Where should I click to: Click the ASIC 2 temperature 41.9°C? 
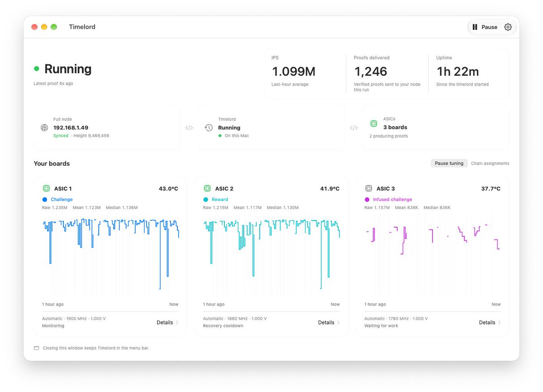click(x=330, y=189)
